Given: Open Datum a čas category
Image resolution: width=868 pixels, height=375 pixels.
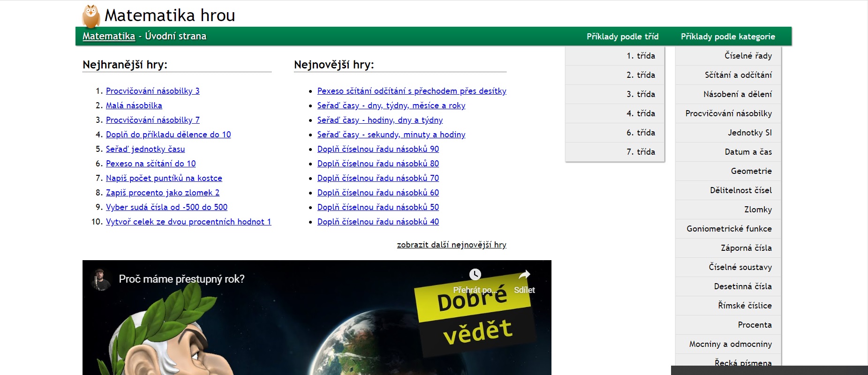Looking at the screenshot, I should click(728, 152).
